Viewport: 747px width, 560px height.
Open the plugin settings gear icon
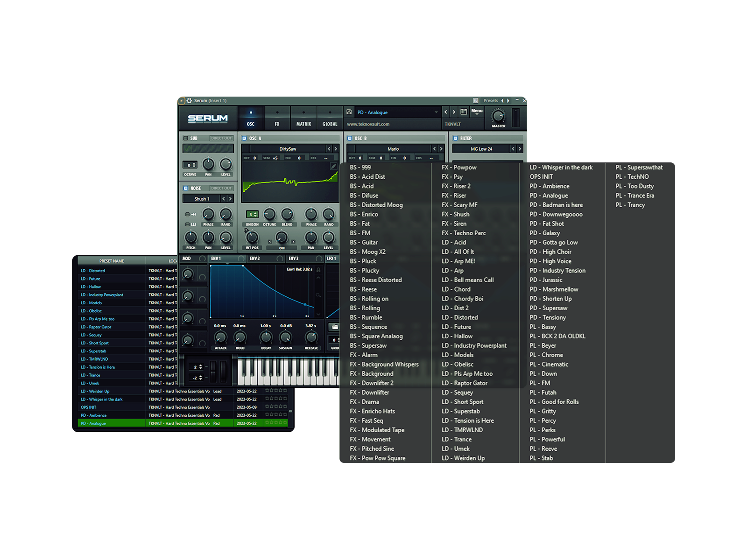[x=190, y=100]
